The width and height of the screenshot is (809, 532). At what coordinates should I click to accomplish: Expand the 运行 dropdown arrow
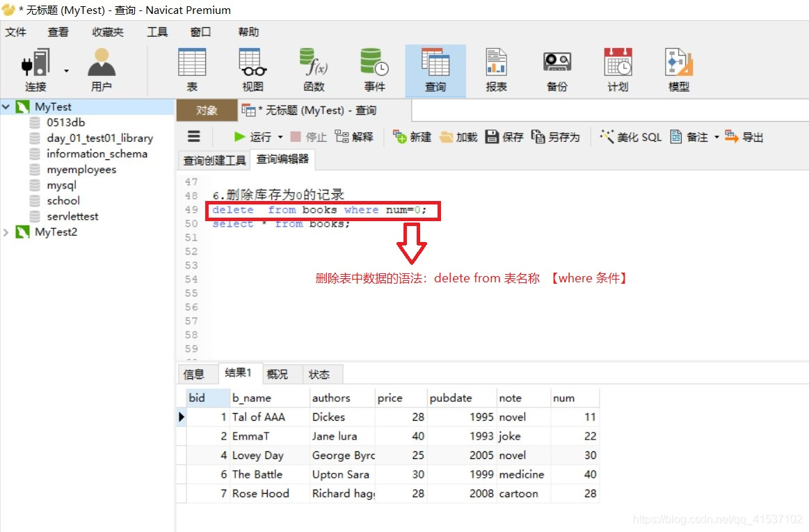tap(280, 137)
